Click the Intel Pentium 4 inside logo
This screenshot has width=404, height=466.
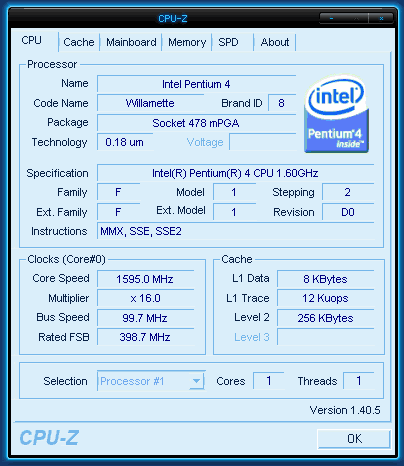click(x=337, y=113)
